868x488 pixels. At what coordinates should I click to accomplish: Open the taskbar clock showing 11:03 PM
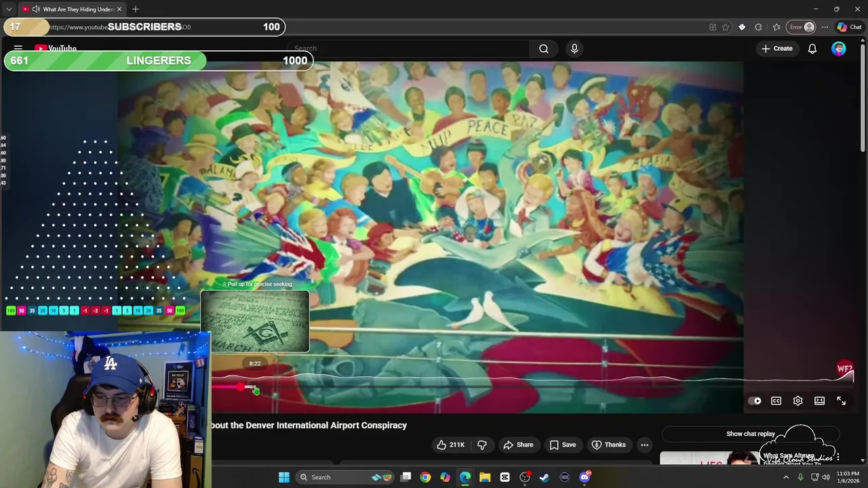coord(848,477)
